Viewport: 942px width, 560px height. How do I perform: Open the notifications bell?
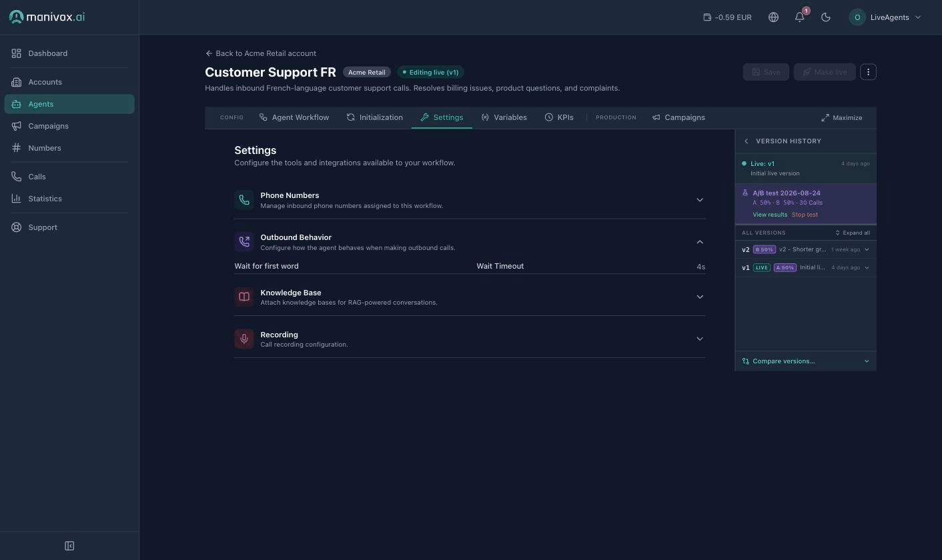[x=800, y=17]
